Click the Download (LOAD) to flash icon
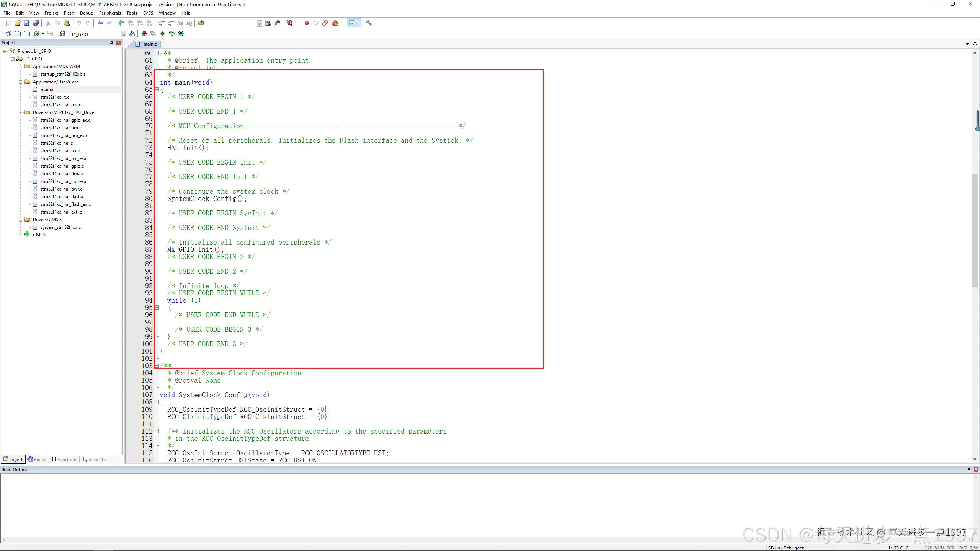 [x=62, y=34]
